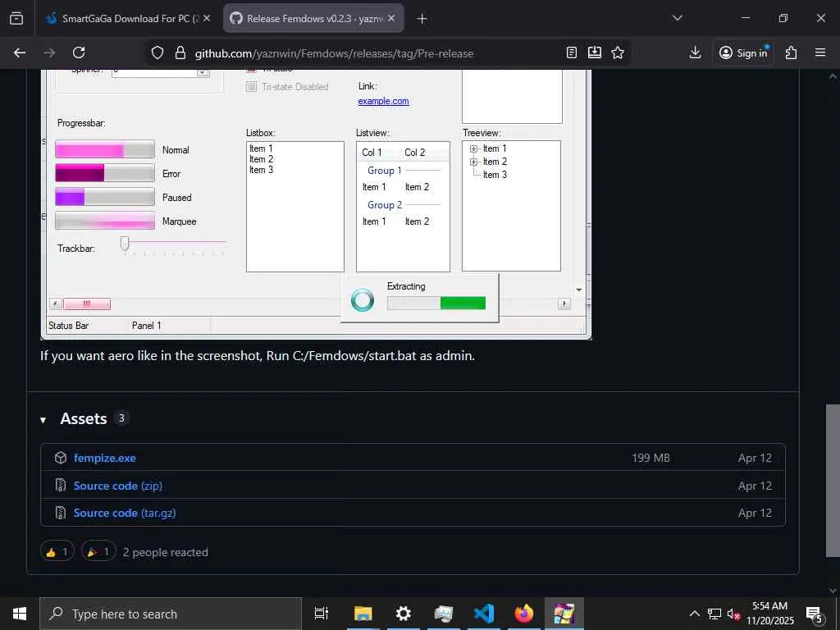The height and width of the screenshot is (630, 840).
Task: Open Task View on the taskbar
Action: click(x=322, y=614)
